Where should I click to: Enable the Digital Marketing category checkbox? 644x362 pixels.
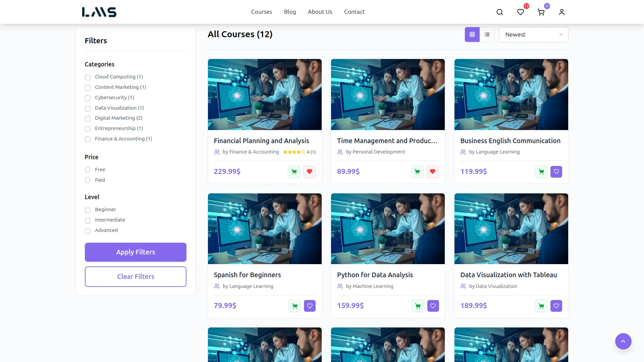tap(88, 118)
